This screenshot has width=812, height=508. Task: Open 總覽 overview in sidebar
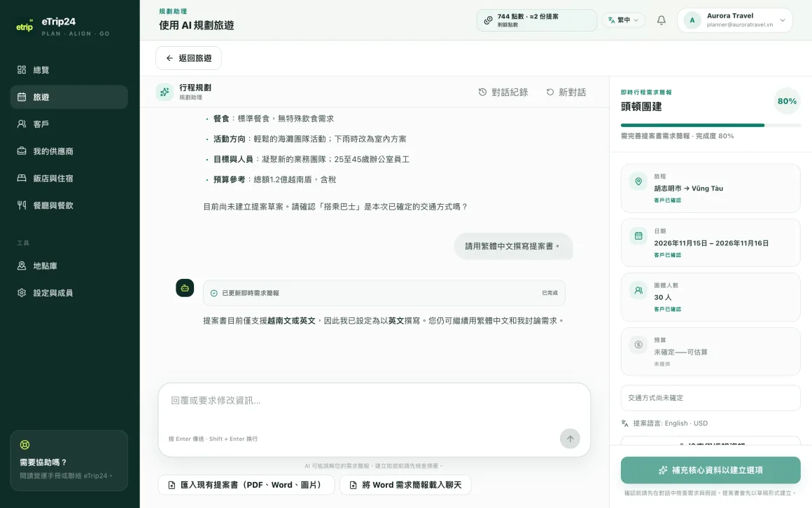point(69,70)
